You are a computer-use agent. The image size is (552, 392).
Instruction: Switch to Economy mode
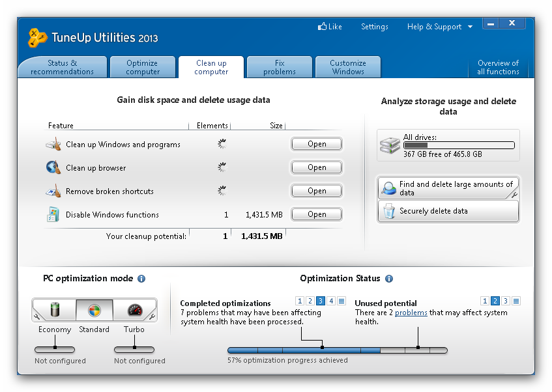tap(55, 310)
